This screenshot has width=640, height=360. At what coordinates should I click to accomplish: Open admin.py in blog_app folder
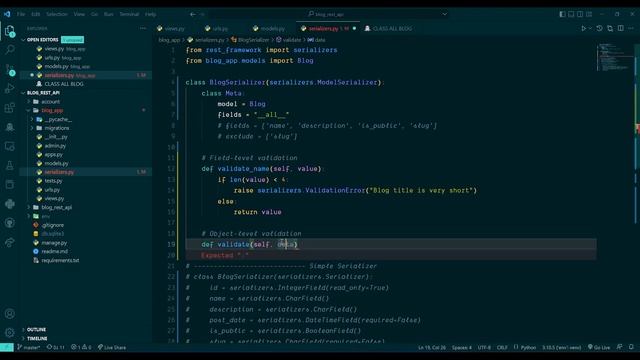point(55,146)
